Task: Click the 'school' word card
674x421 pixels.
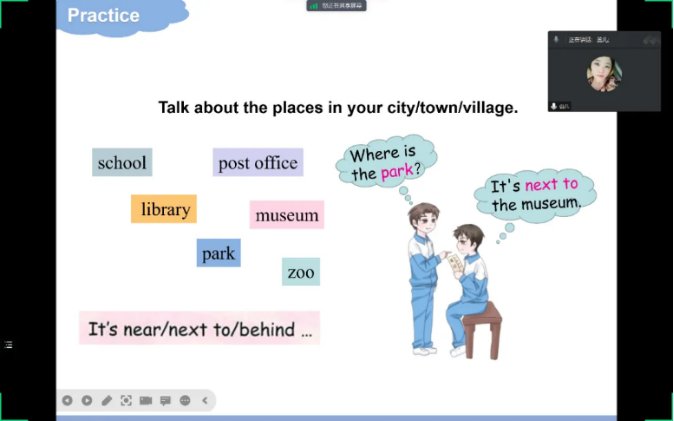Action: (122, 162)
